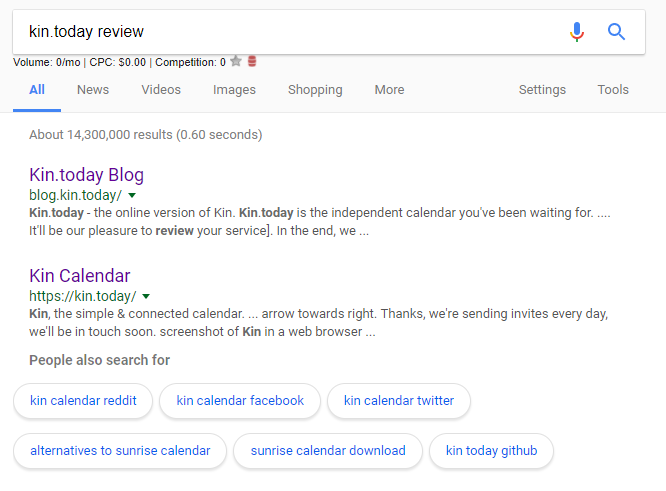Open search Settings
This screenshot has width=666, height=491.
(x=542, y=90)
